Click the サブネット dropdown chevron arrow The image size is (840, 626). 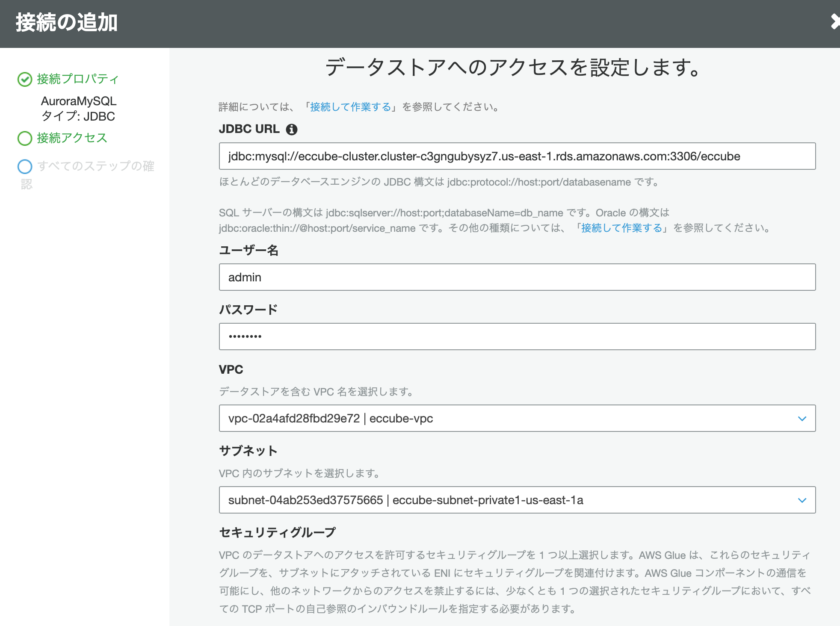pos(802,500)
